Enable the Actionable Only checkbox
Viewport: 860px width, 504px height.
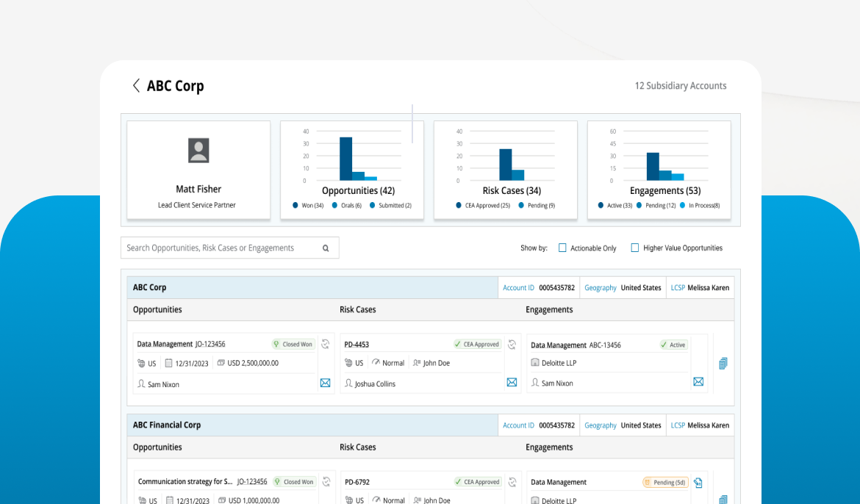562,248
